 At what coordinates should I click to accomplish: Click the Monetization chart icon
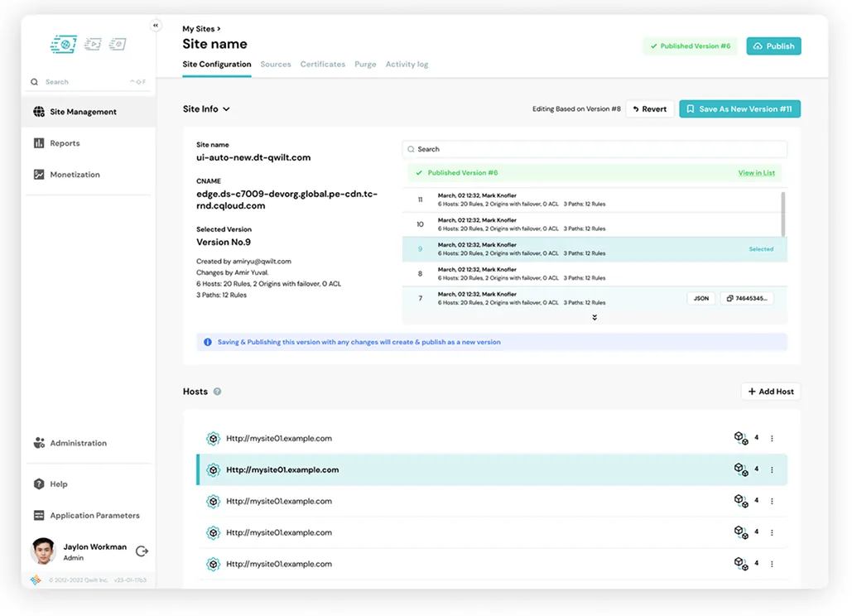click(x=39, y=175)
